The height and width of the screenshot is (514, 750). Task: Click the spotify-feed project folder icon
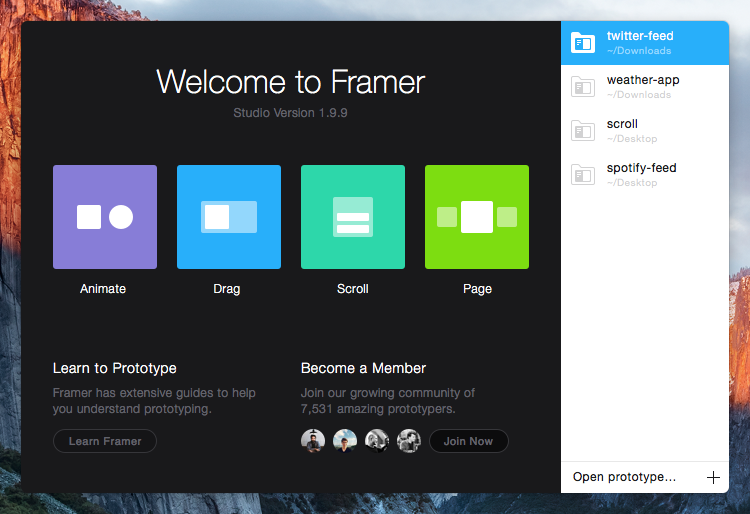coord(582,175)
